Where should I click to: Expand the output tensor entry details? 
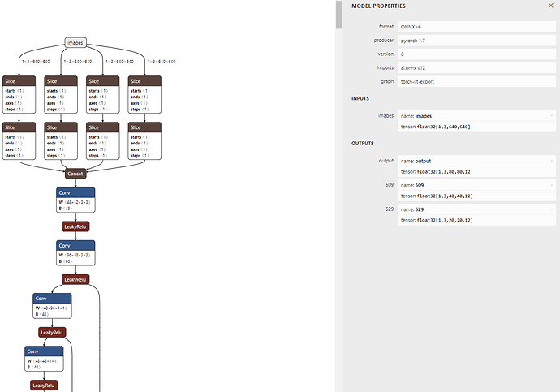coord(551,161)
